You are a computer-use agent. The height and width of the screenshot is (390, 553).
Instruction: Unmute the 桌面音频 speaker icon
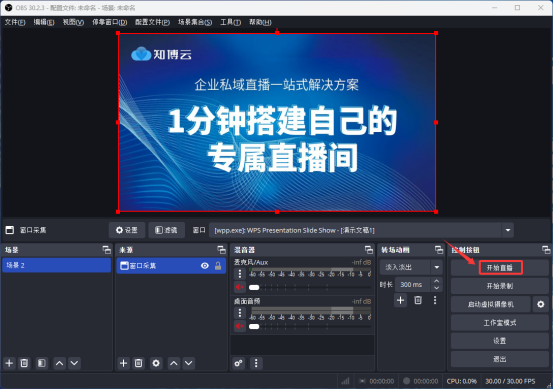tap(240, 326)
